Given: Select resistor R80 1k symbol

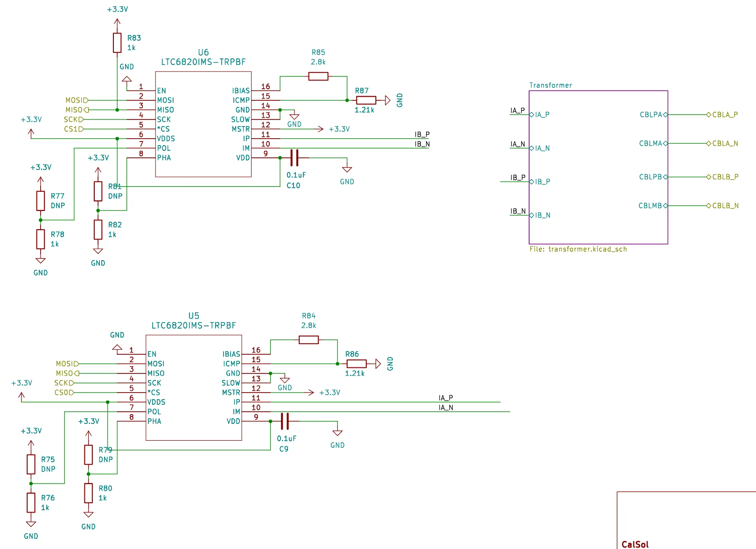Looking at the screenshot, I should tap(88, 493).
